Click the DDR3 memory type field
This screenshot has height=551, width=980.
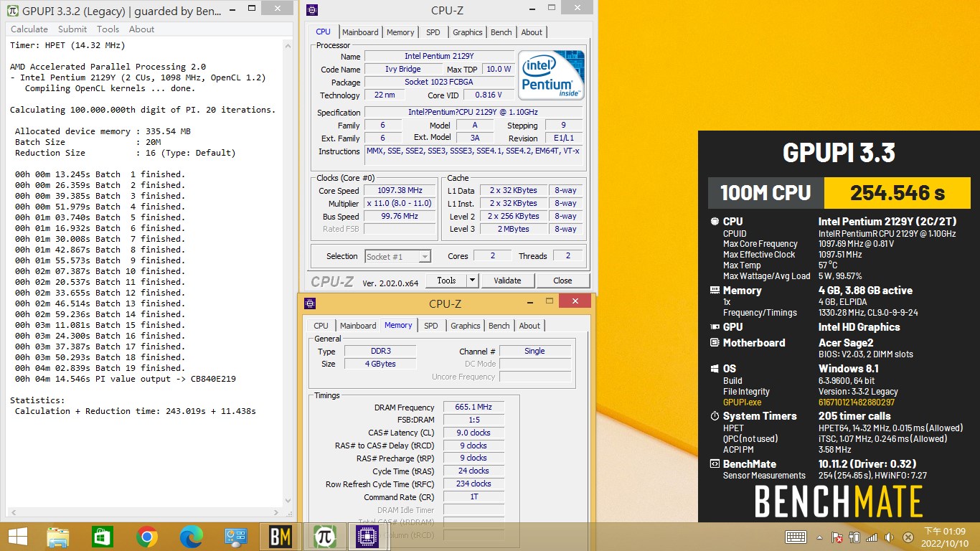pyautogui.click(x=380, y=352)
